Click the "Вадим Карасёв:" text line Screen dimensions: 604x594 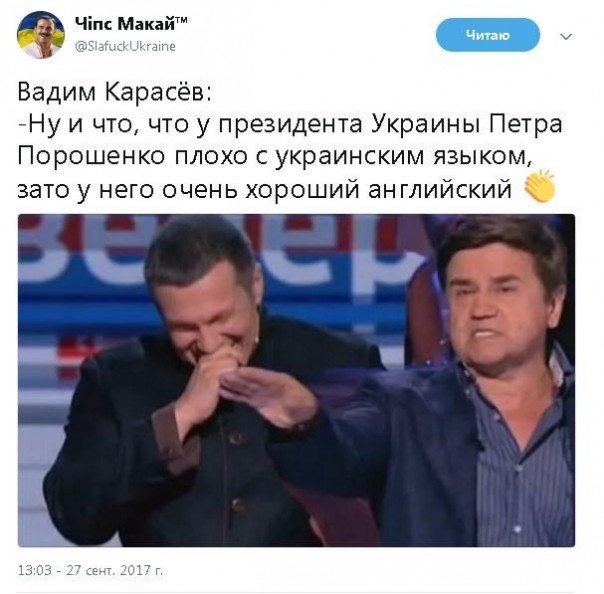[115, 93]
